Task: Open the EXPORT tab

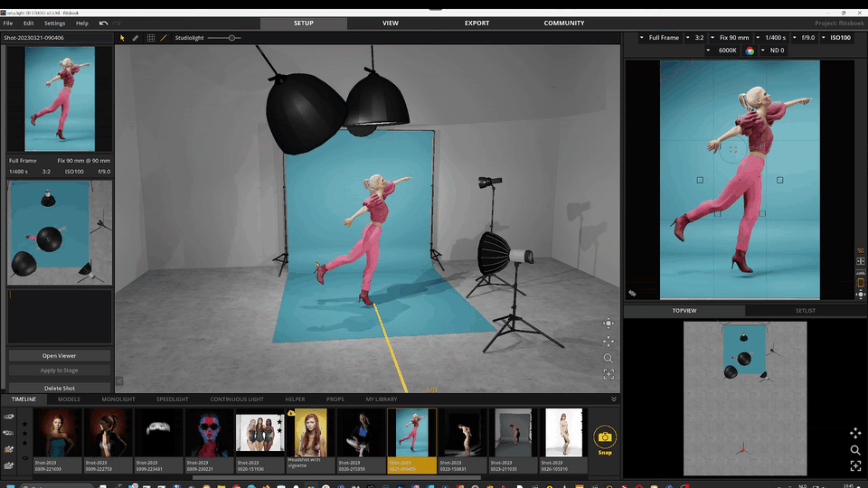Action: (x=476, y=23)
